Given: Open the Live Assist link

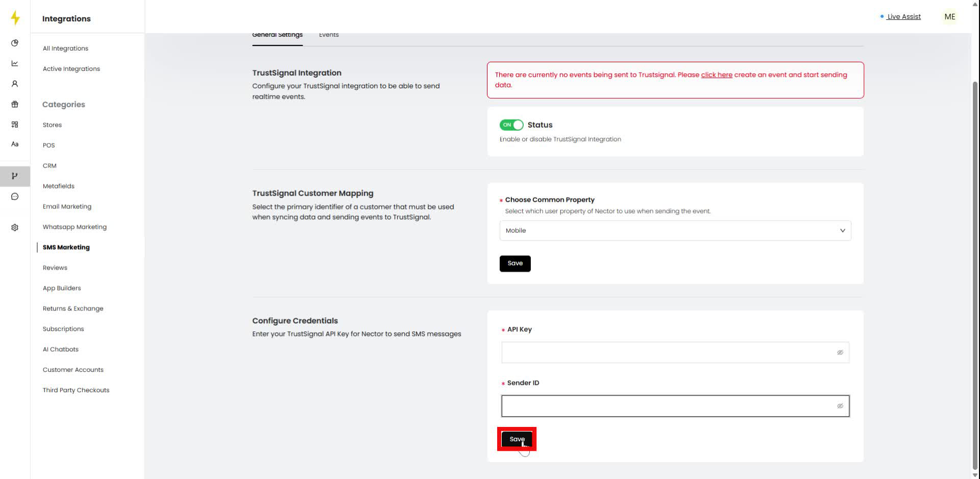Looking at the screenshot, I should coord(903,17).
